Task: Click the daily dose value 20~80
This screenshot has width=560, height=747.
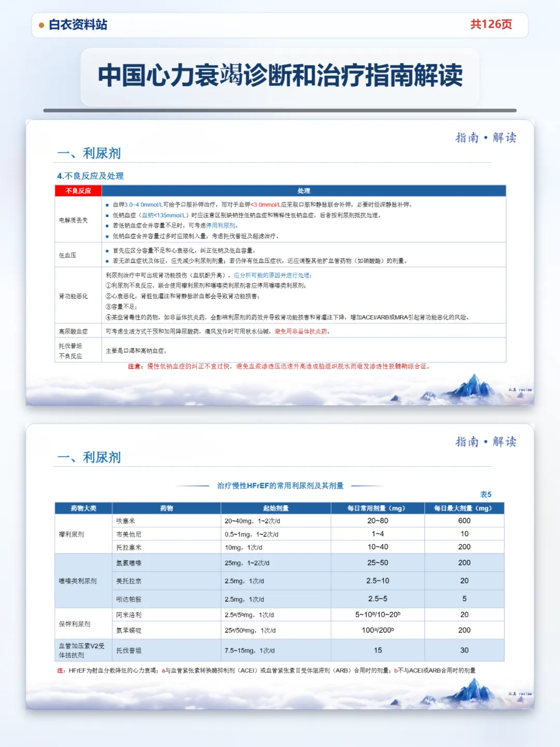Action: pos(377,521)
